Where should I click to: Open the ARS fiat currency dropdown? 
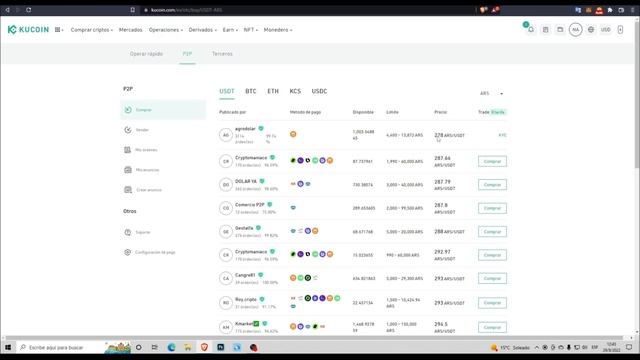[491, 93]
